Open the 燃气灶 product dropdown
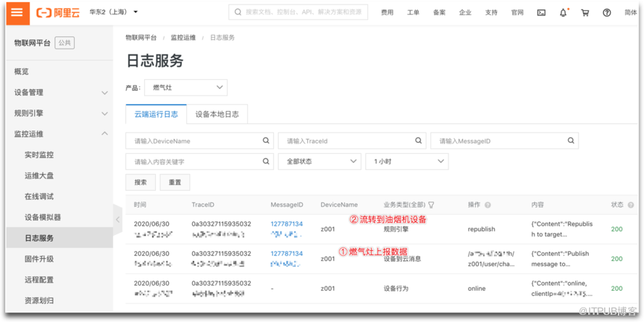The width and height of the screenshot is (644, 322). [x=185, y=88]
